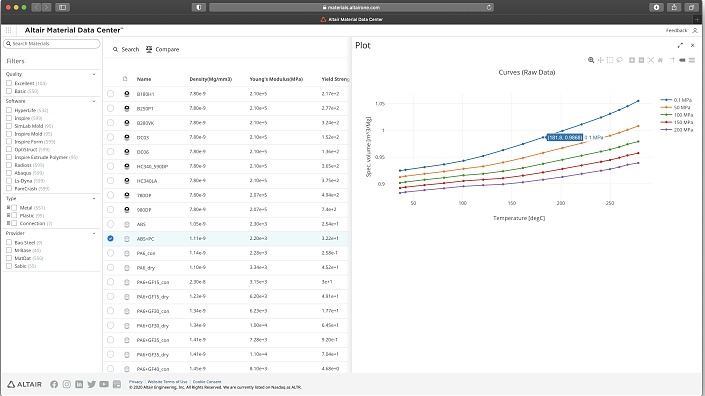Expand the Metal type tree node
The height and width of the screenshot is (396, 705).
(x=8, y=208)
